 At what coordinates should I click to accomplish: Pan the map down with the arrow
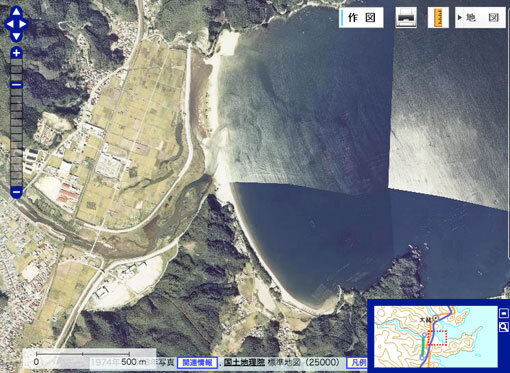point(16,36)
